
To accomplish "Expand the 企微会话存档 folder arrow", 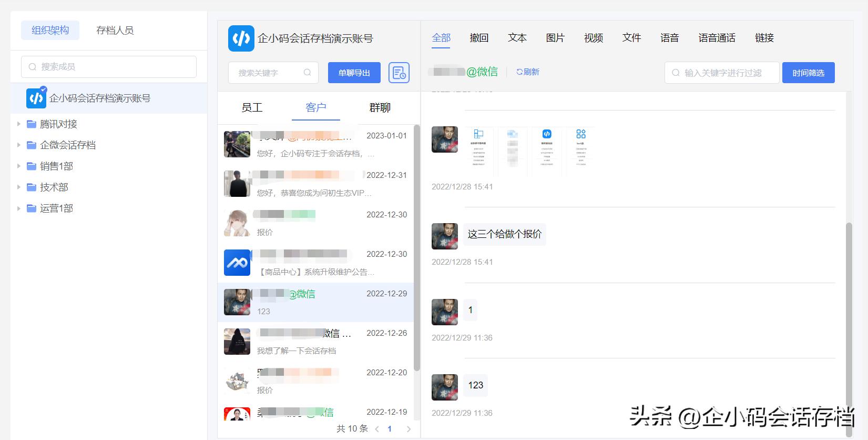I will click(x=18, y=145).
